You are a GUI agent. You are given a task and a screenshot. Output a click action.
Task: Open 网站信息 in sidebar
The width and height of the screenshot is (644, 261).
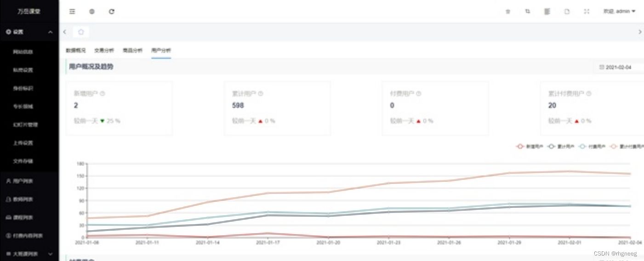click(x=23, y=52)
